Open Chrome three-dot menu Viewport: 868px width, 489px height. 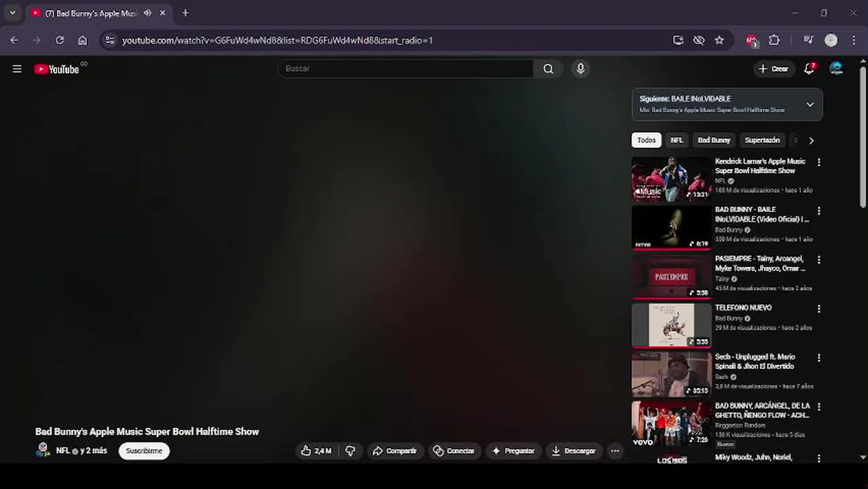(x=854, y=40)
